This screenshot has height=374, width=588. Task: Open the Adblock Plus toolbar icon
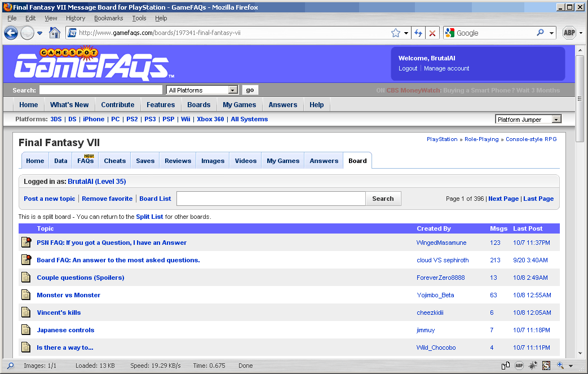(569, 33)
